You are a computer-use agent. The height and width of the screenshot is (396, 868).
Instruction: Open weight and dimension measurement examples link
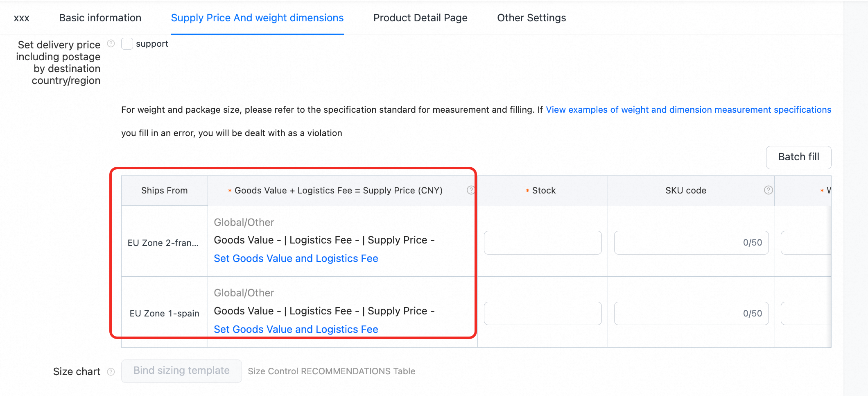click(x=688, y=110)
